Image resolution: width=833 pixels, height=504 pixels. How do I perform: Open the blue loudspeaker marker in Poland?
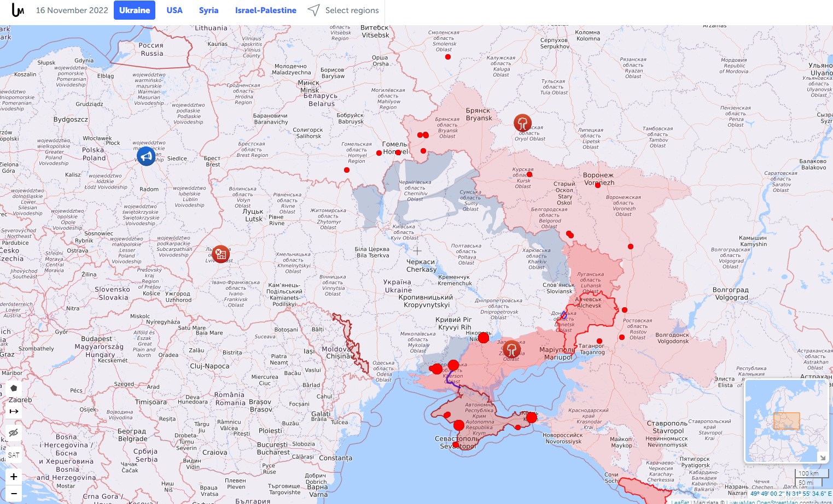coord(146,156)
